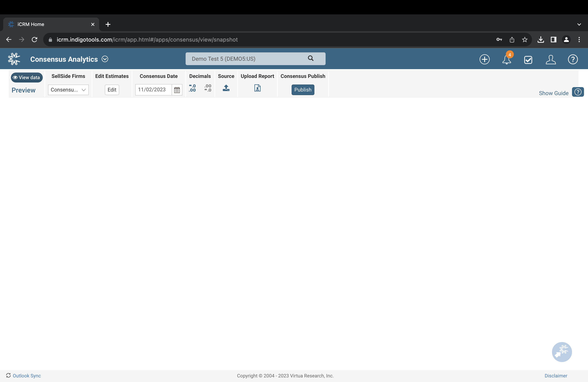Click the increase decimals icon
588x382 pixels.
click(192, 88)
